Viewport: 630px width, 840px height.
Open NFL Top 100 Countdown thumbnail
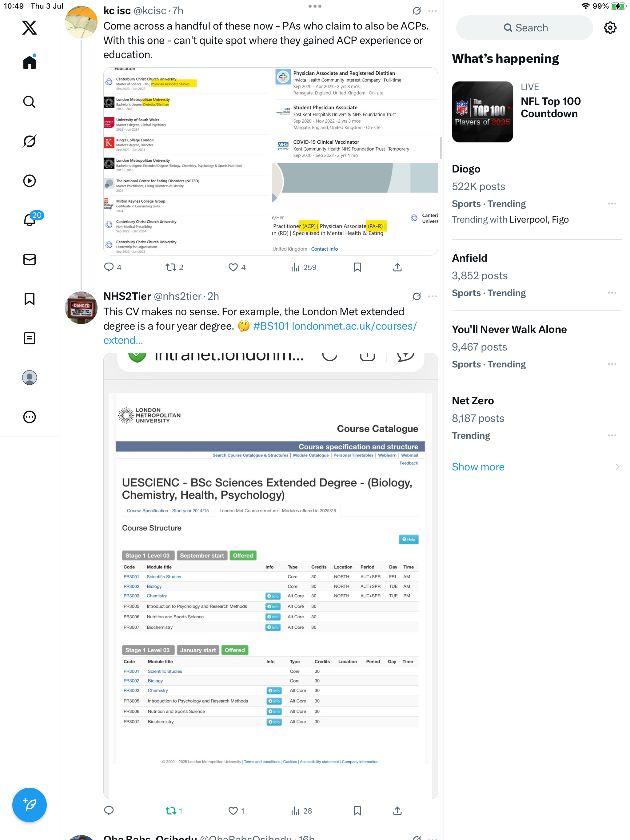[x=482, y=112]
